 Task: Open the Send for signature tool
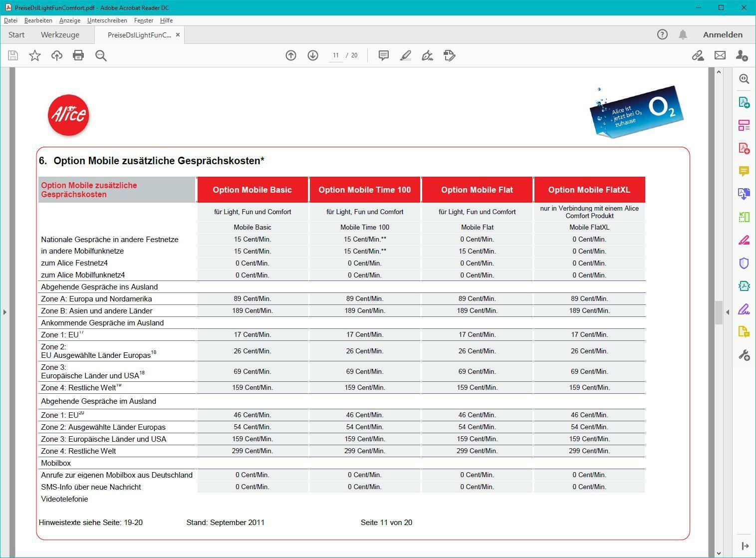click(x=744, y=332)
